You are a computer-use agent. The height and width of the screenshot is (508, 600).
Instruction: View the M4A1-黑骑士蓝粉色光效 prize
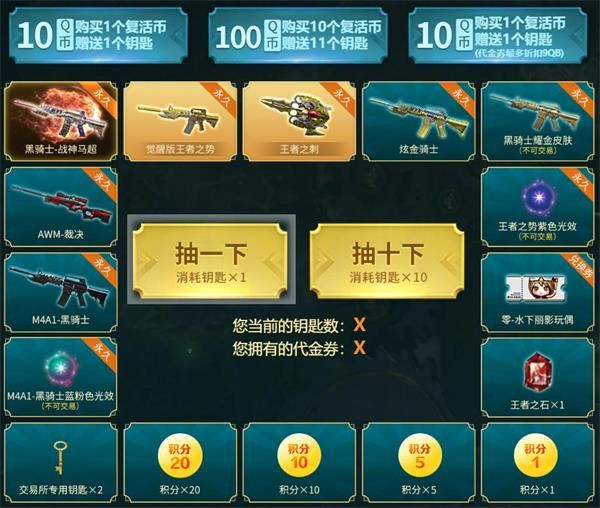(61, 378)
